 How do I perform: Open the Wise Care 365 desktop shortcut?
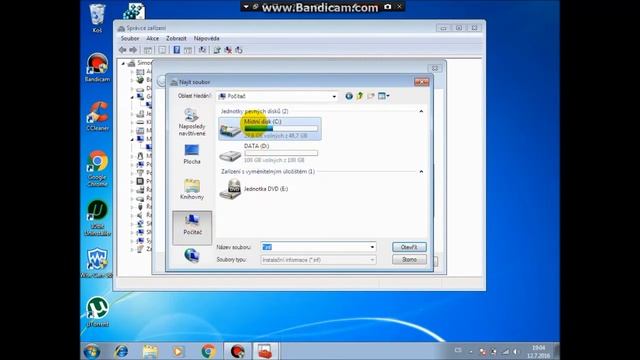pyautogui.click(x=97, y=263)
